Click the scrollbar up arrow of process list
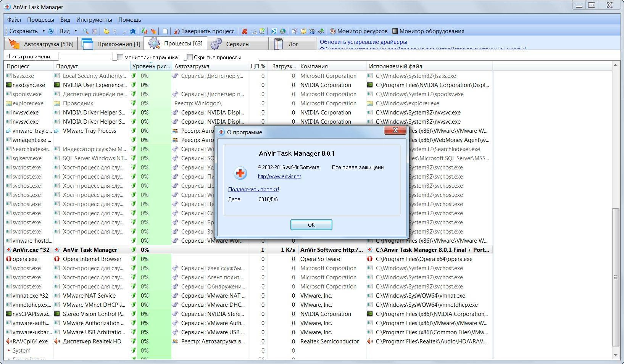This screenshot has width=624, height=364. point(615,66)
